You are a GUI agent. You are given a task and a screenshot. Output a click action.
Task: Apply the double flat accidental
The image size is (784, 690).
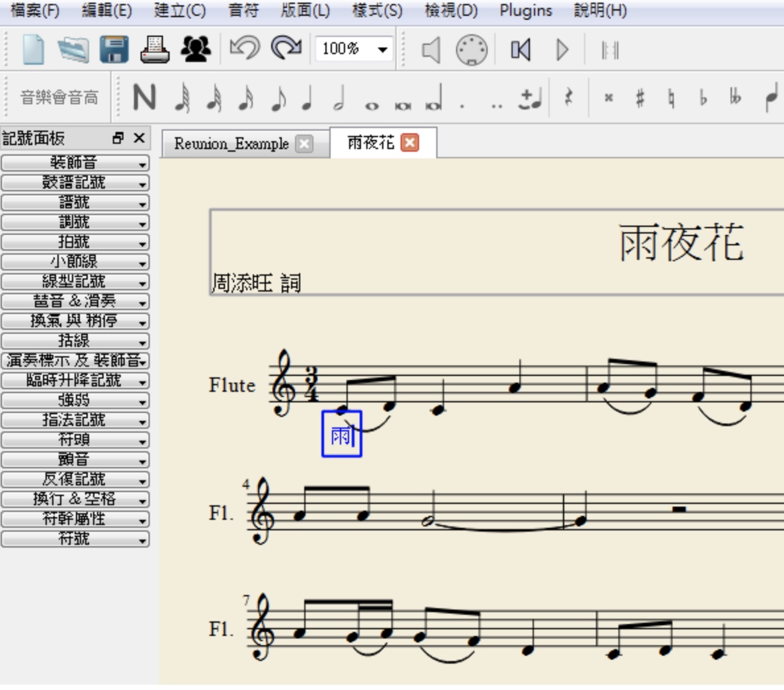click(735, 96)
